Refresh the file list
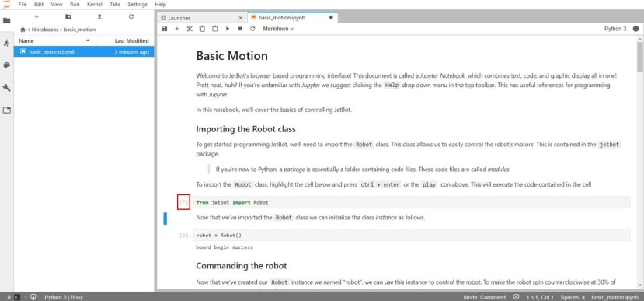Image resolution: width=644 pixels, height=301 pixels. (x=131, y=16)
